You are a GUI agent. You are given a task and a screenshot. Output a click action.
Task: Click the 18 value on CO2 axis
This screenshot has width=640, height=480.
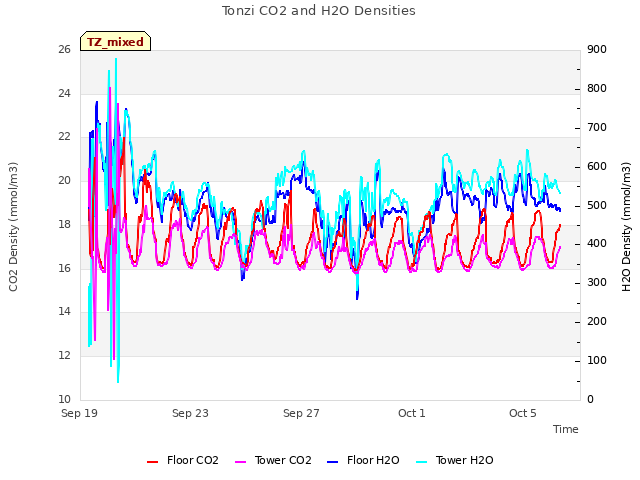pos(64,224)
